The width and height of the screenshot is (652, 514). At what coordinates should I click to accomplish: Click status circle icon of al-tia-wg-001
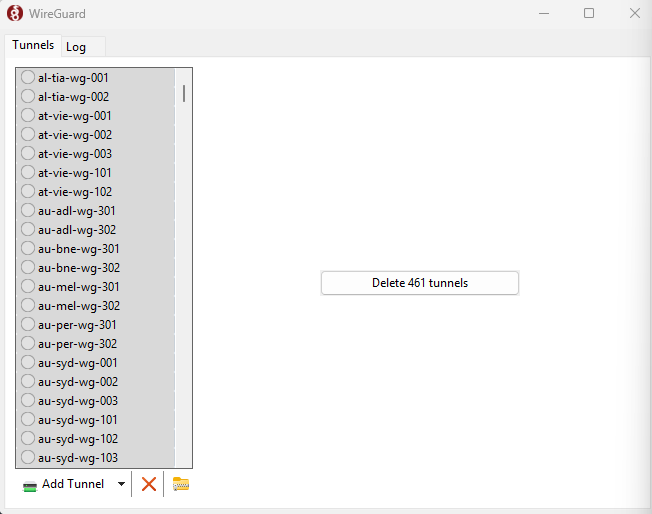pyautogui.click(x=28, y=77)
